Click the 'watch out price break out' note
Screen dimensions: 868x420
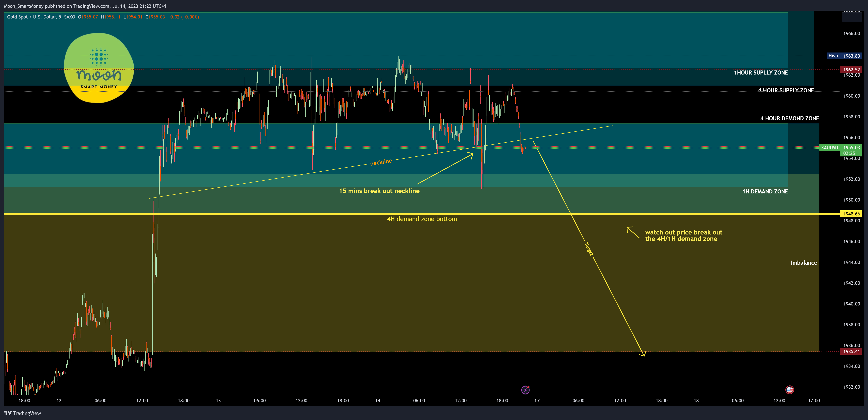[684, 236]
